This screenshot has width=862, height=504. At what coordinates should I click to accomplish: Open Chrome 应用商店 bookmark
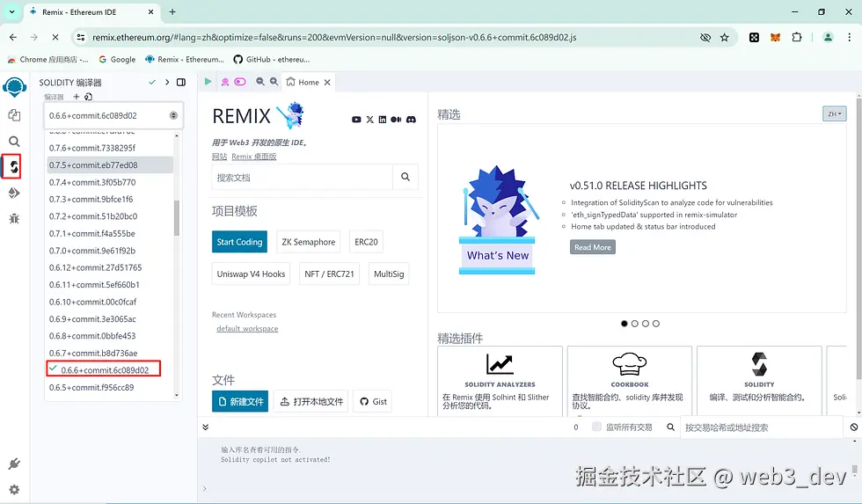point(48,59)
